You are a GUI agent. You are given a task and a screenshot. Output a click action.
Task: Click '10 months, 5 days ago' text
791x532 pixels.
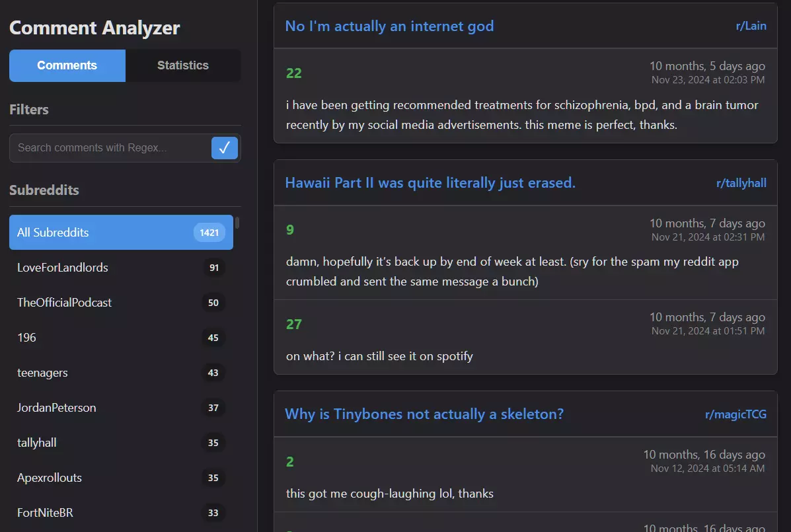[x=707, y=66]
